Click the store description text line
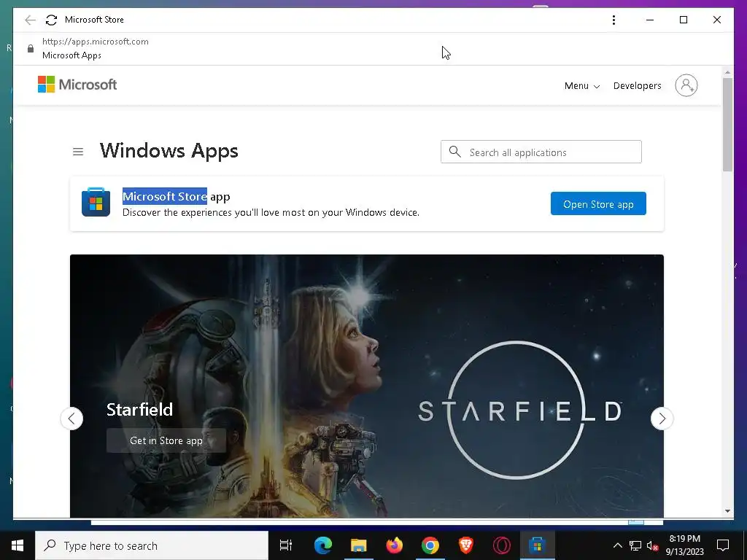 pyautogui.click(x=271, y=212)
